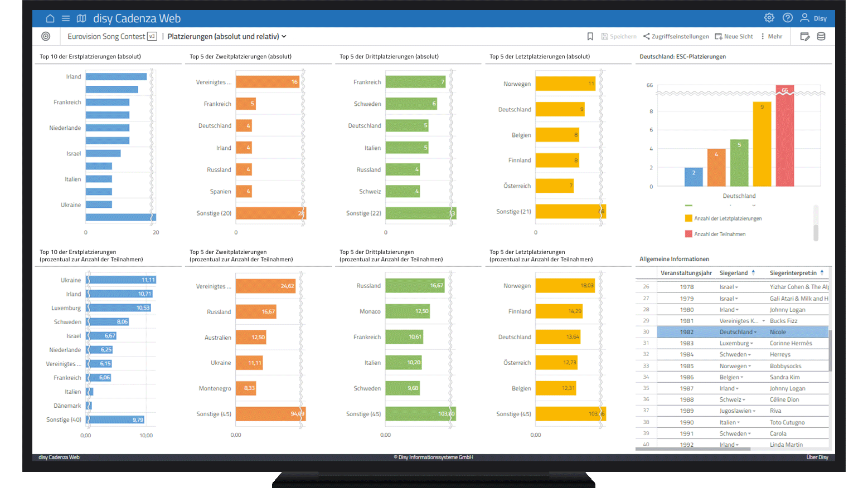Click the Monaco 12,50 bar in Drittplatzierungen prozentual
Viewport: 868px width, 488px height.
coord(408,311)
